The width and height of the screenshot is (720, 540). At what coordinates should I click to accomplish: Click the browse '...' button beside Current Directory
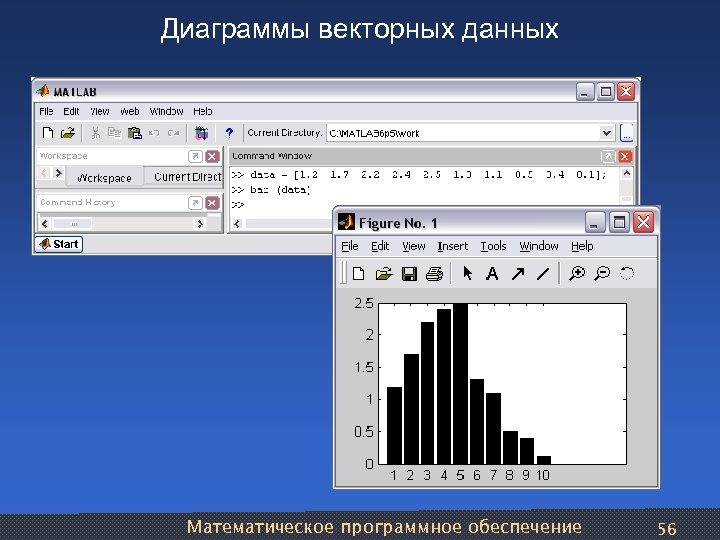point(626,133)
